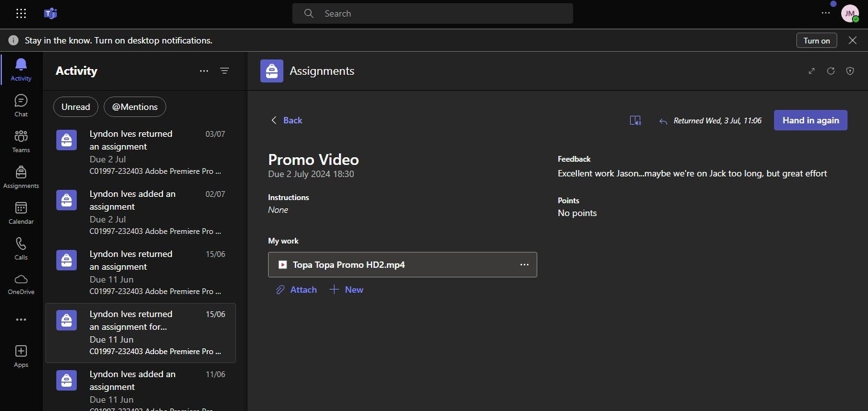Turn on desktop notifications

tap(816, 40)
